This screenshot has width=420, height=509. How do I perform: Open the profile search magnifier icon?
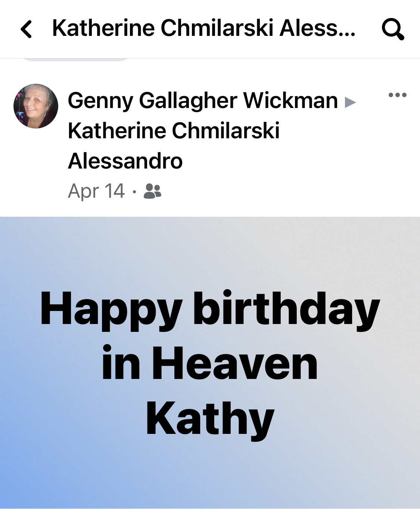tap(393, 29)
